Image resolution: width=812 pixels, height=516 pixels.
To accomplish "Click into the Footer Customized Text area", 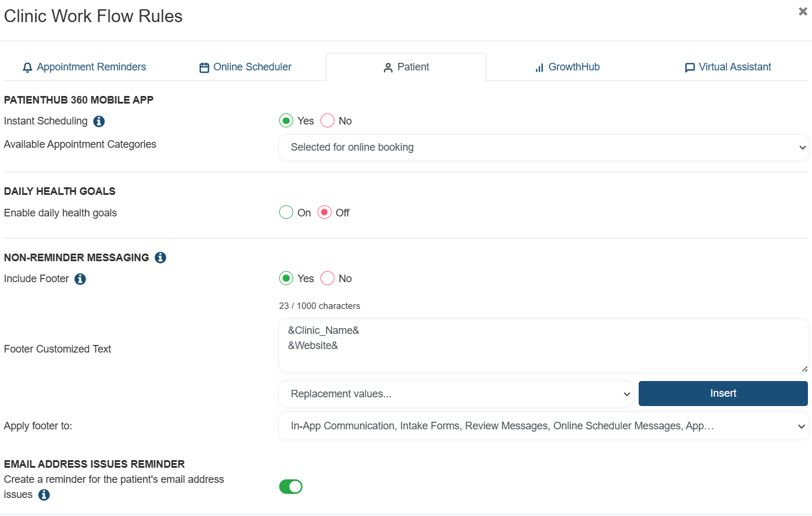I will pyautogui.click(x=544, y=346).
